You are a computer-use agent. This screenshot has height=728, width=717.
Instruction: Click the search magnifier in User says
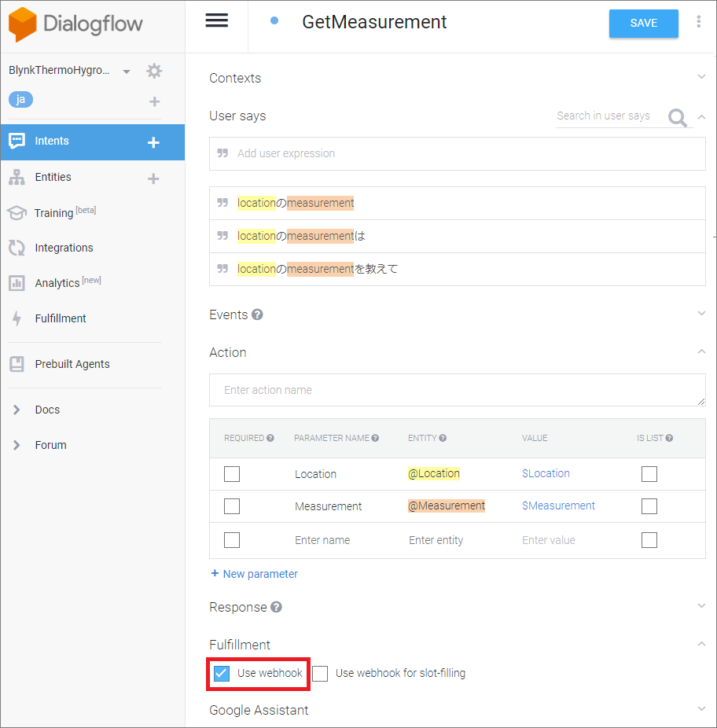[678, 117]
